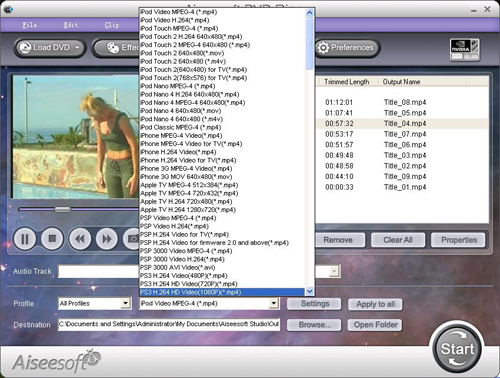This screenshot has height=378, width=500.
Task: Click the Settings button
Action: [x=314, y=304]
